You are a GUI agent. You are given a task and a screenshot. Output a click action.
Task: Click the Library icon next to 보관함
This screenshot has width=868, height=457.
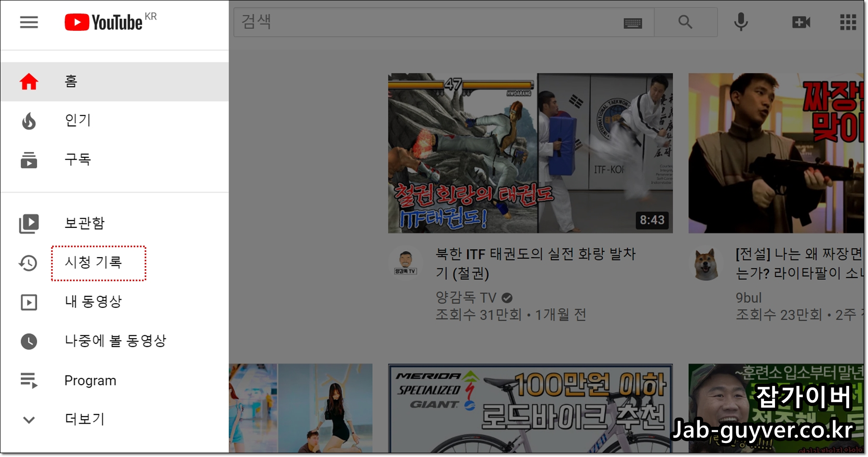click(x=29, y=223)
